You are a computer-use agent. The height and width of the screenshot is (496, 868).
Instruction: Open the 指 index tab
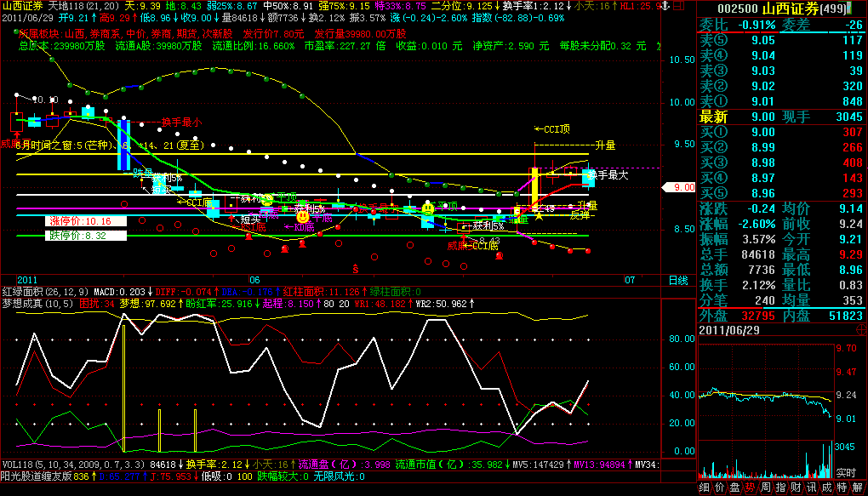click(x=780, y=487)
